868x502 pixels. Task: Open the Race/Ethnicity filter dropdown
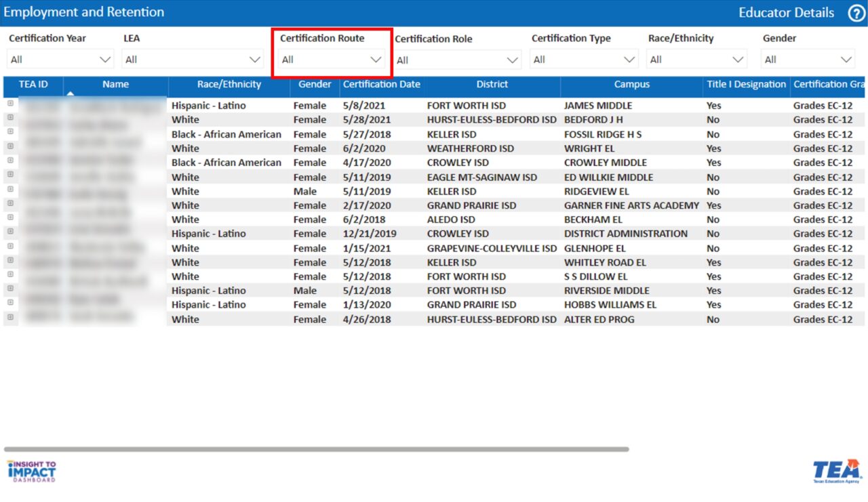tap(696, 60)
